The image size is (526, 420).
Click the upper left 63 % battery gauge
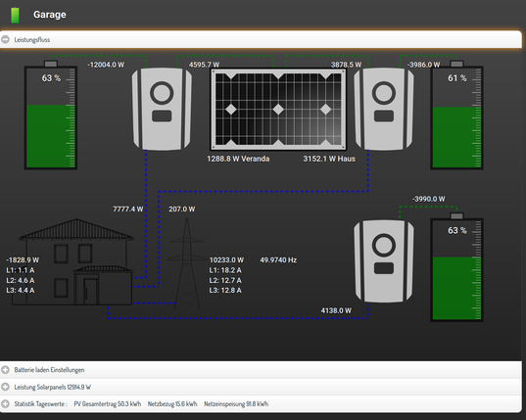(x=51, y=115)
